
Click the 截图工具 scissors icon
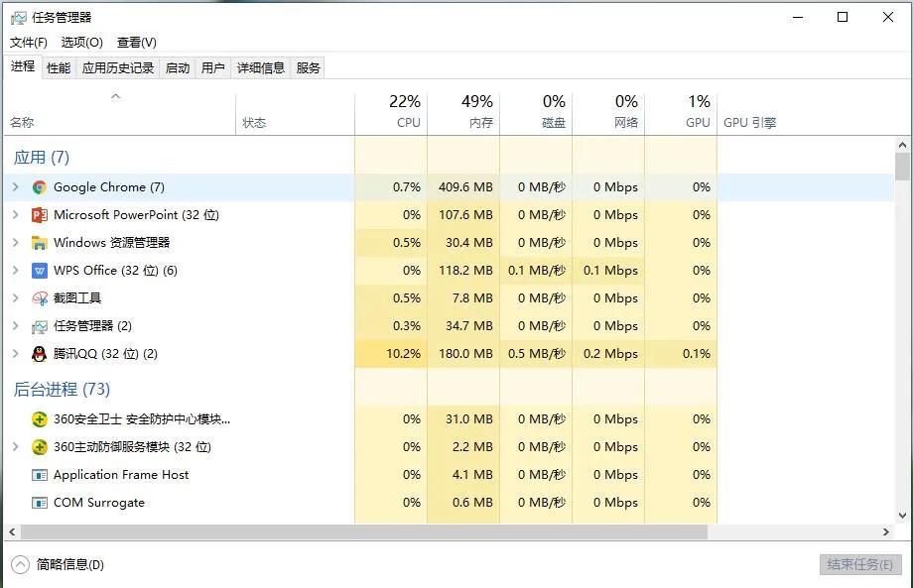pyautogui.click(x=40, y=298)
